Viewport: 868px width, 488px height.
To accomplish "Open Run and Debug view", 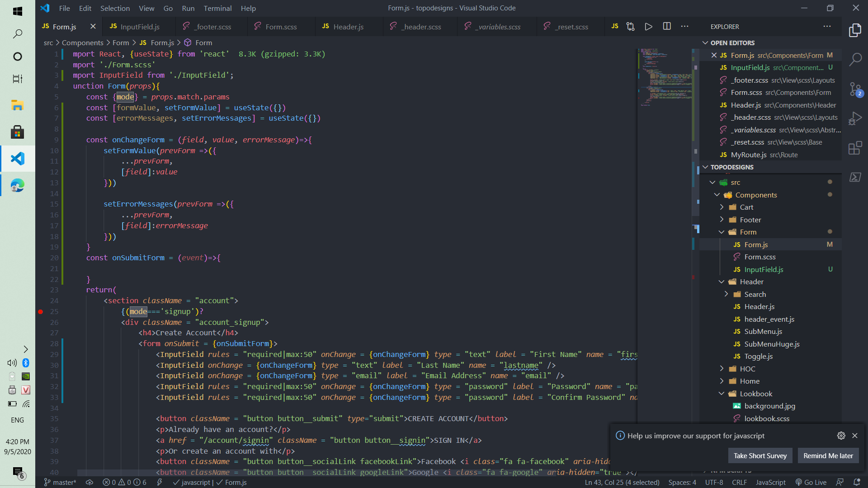I will [x=855, y=118].
